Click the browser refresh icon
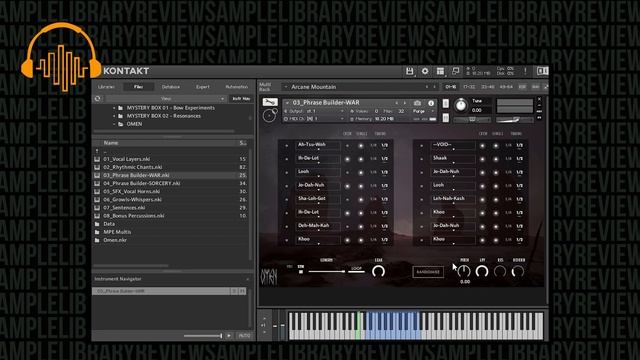 click(98, 98)
